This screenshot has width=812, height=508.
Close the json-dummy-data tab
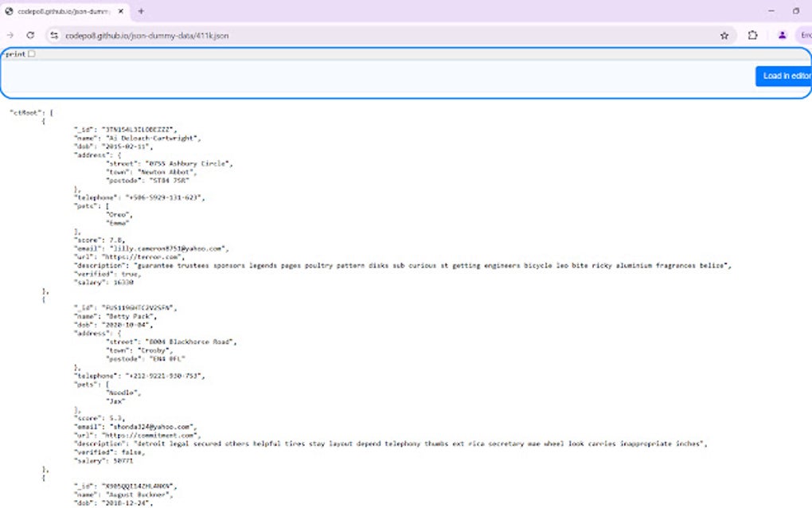pos(121,12)
